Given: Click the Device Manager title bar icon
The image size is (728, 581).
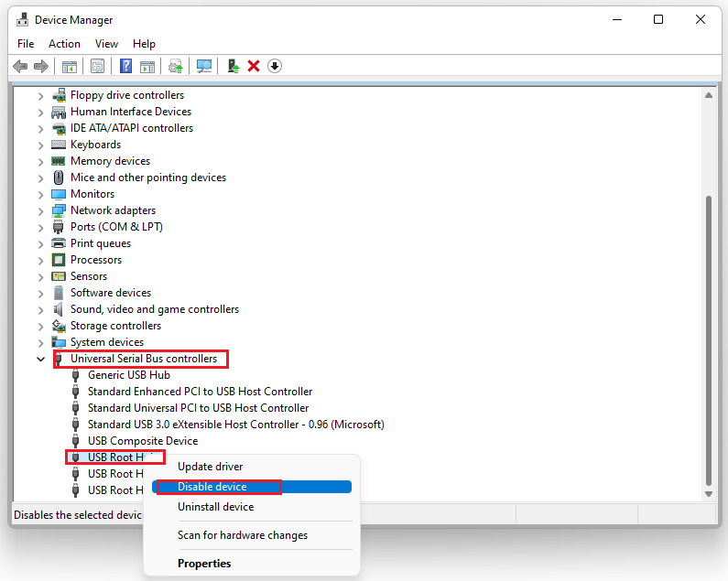Looking at the screenshot, I should (x=22, y=19).
